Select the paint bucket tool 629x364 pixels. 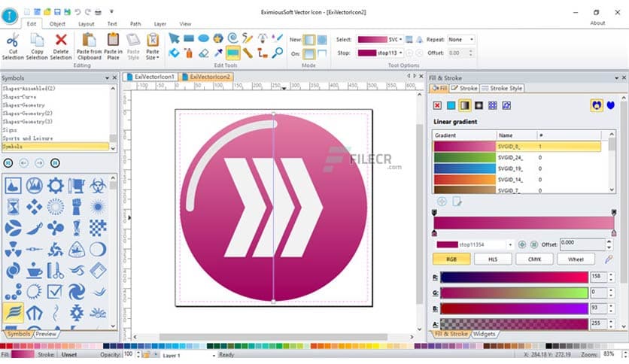click(x=174, y=53)
